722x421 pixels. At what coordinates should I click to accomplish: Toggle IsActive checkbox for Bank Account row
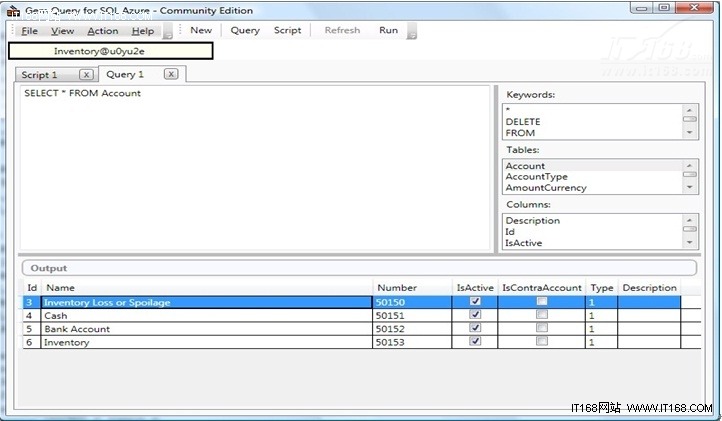point(475,328)
